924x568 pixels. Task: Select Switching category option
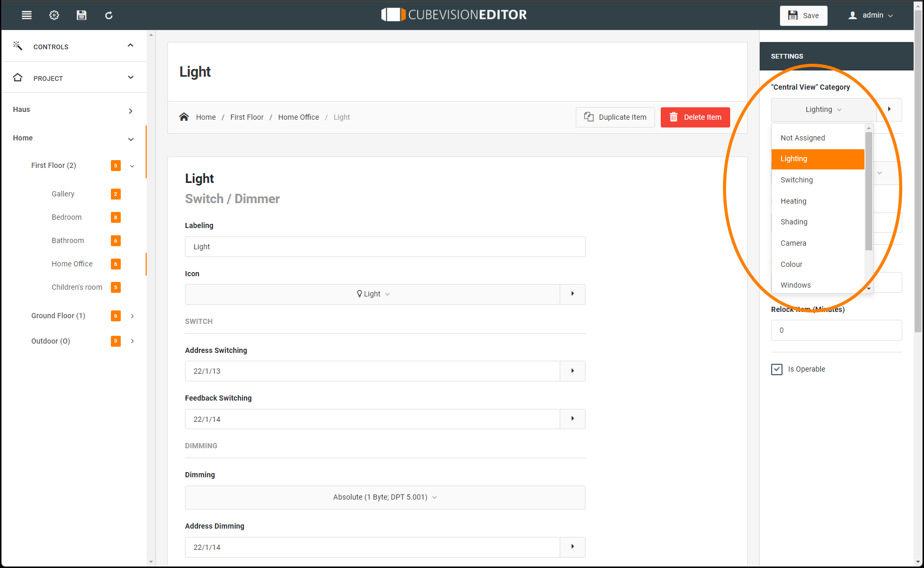tap(818, 180)
